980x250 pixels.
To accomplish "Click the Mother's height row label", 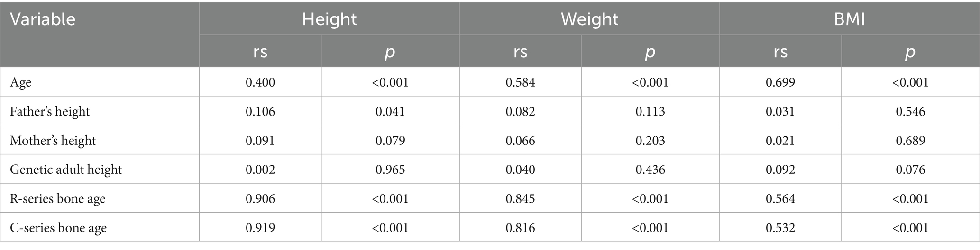I will 53,141.
